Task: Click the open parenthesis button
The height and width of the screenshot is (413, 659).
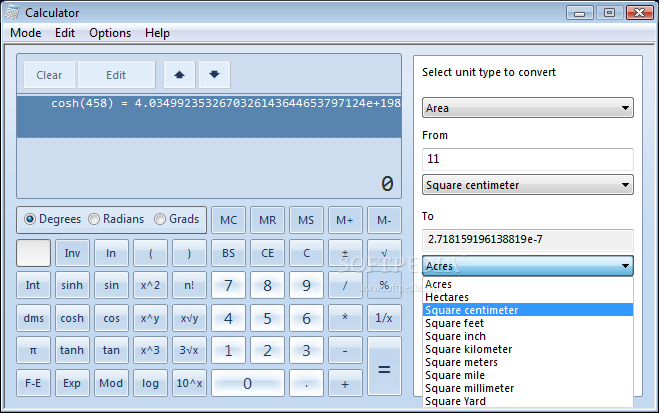Action: 150,253
